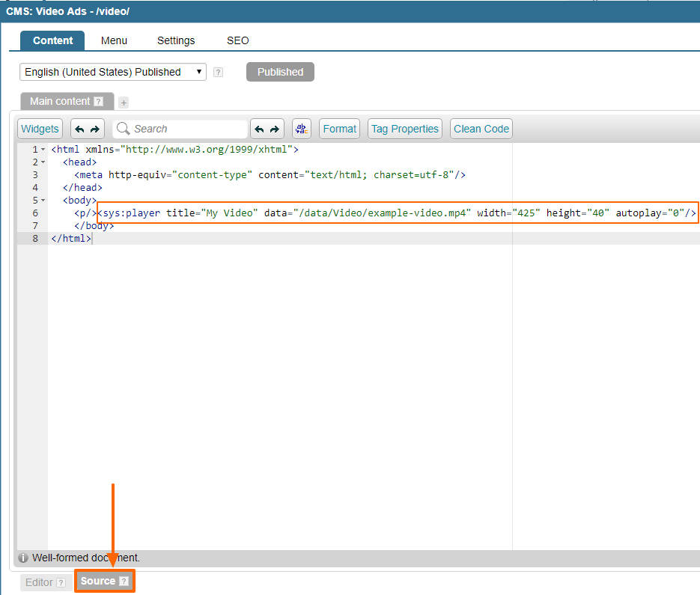Open the SEO tab
700x595 pixels.
237,40
